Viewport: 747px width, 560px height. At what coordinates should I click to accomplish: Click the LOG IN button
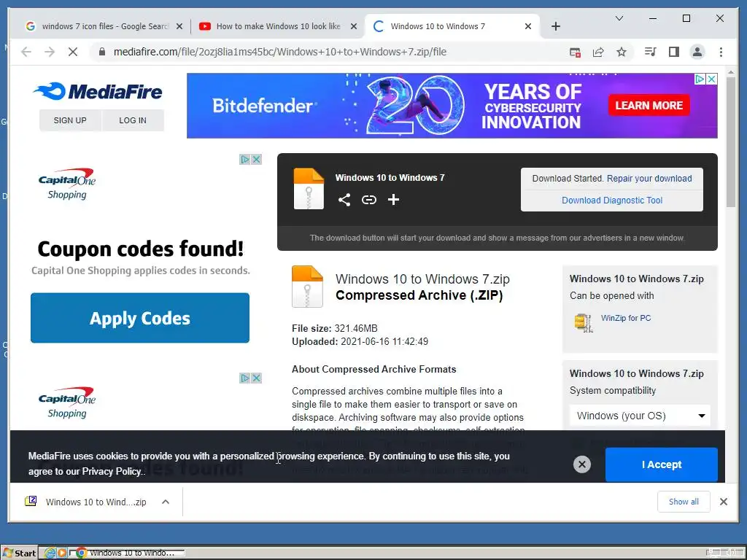click(133, 120)
